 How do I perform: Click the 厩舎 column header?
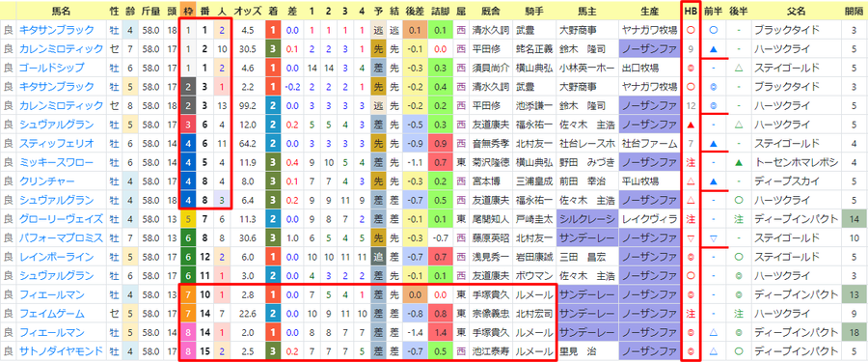coord(491,11)
